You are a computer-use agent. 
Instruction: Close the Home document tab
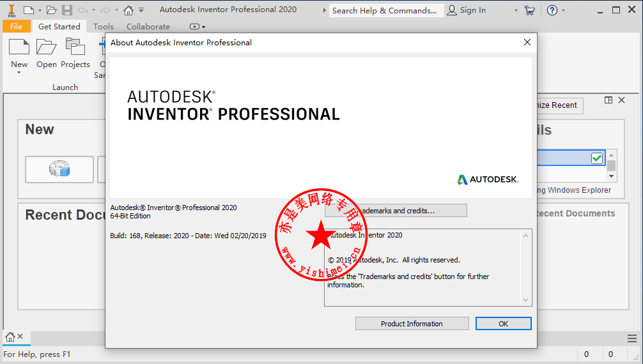(20, 337)
